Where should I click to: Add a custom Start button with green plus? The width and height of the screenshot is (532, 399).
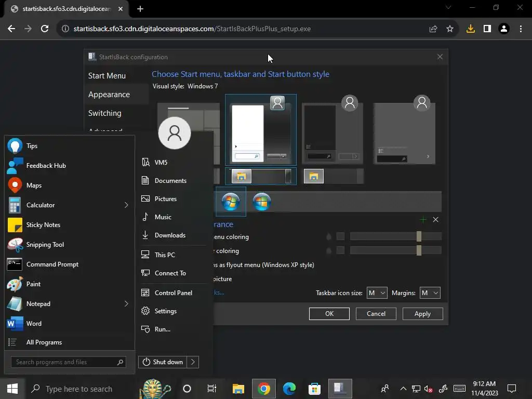click(423, 220)
